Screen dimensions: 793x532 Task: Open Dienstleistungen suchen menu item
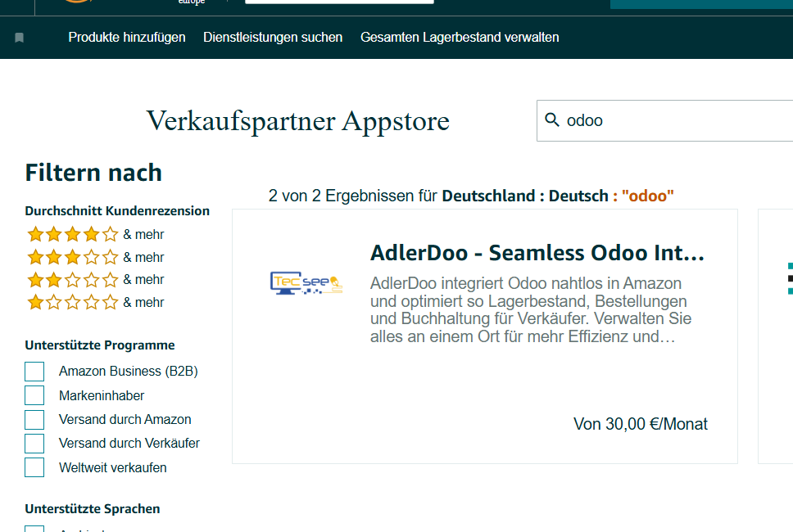pyautogui.click(x=273, y=38)
